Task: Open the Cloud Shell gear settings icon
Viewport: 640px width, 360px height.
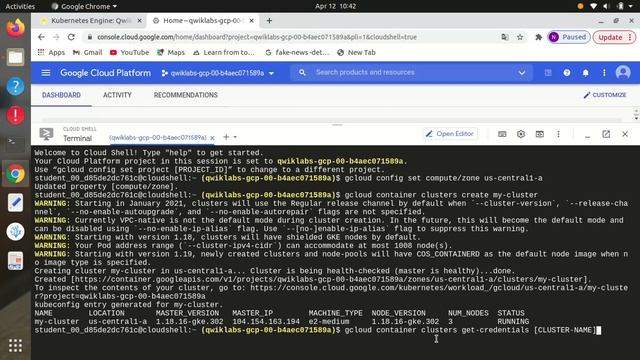Action: tap(521, 134)
